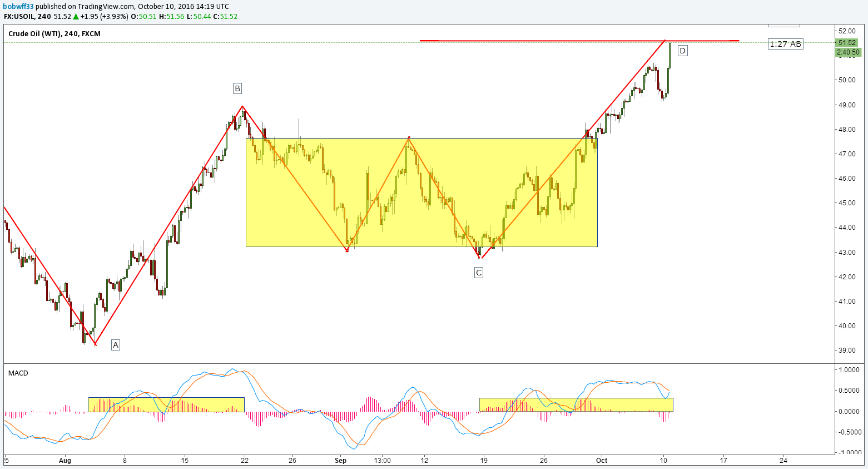
Task: Click the open value O:50.51
Action: tap(143, 16)
